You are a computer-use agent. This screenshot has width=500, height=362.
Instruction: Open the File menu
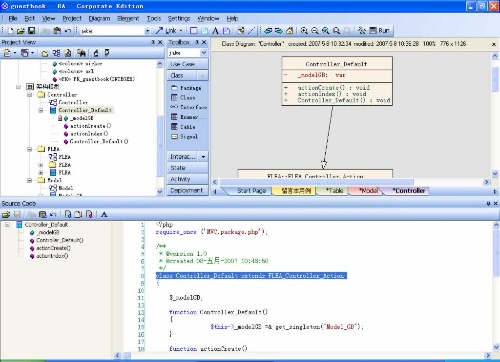coord(13,18)
